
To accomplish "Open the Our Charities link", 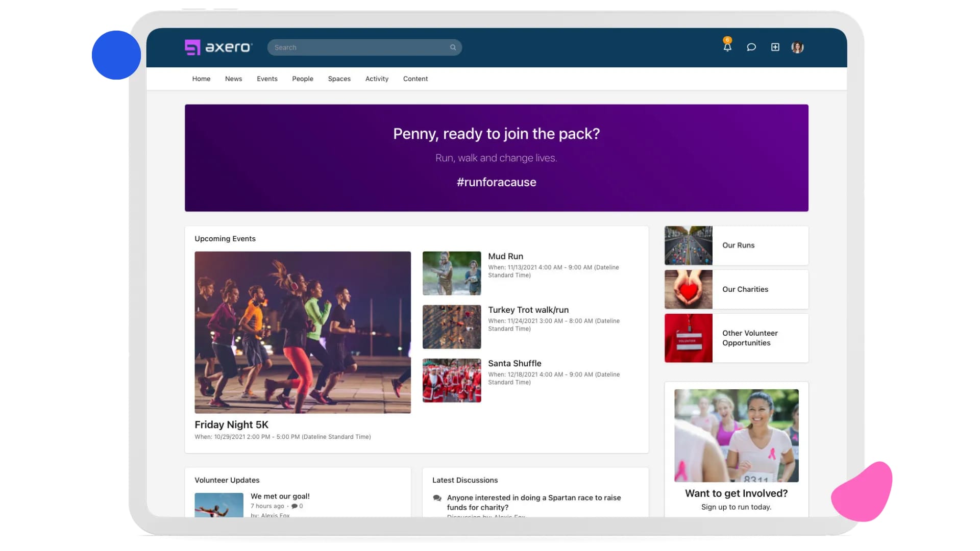I will [x=745, y=289].
